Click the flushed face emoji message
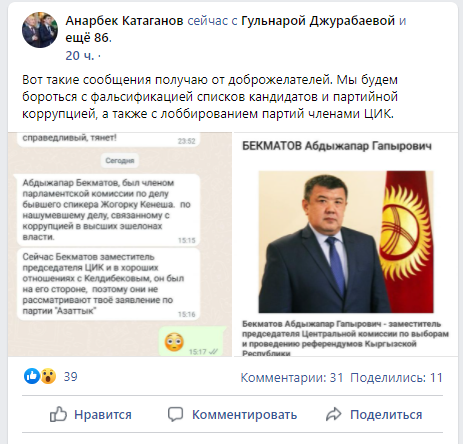The height and width of the screenshot is (444, 463). pyautogui.click(x=174, y=342)
